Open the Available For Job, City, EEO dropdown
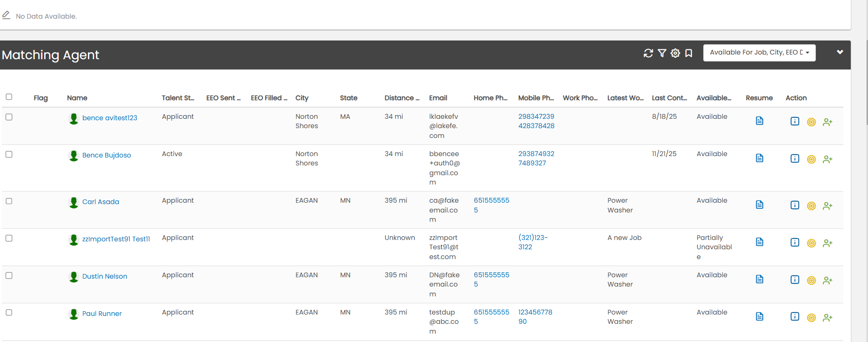 (x=759, y=53)
